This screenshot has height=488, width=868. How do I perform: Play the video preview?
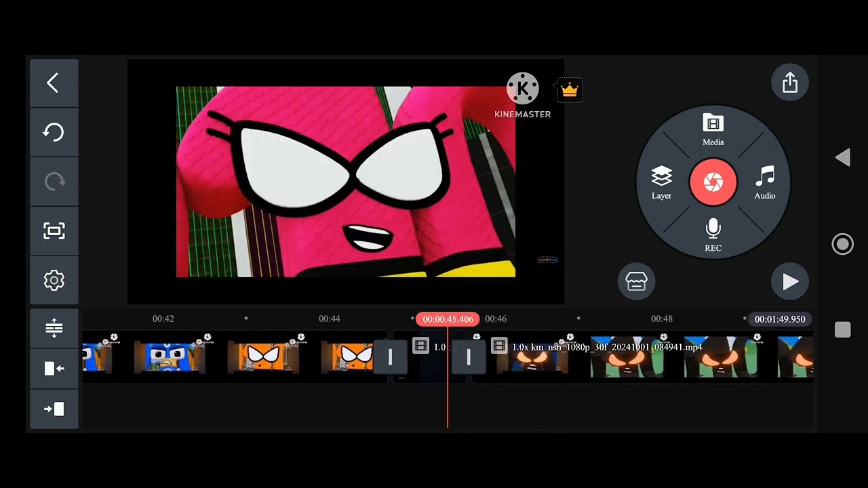[790, 281]
